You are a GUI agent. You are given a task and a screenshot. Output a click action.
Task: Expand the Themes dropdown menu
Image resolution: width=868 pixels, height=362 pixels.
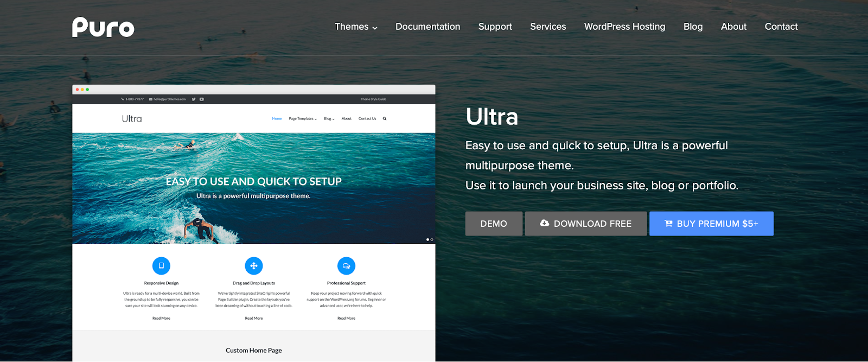(356, 27)
